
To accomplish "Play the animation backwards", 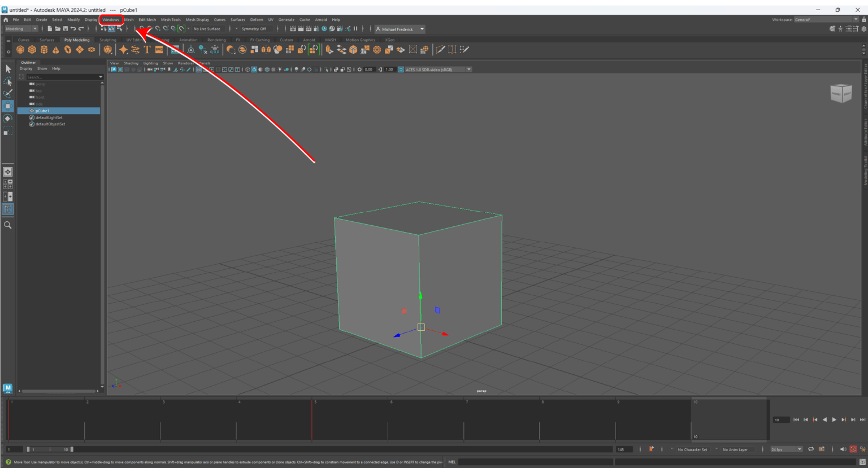I will pos(824,419).
